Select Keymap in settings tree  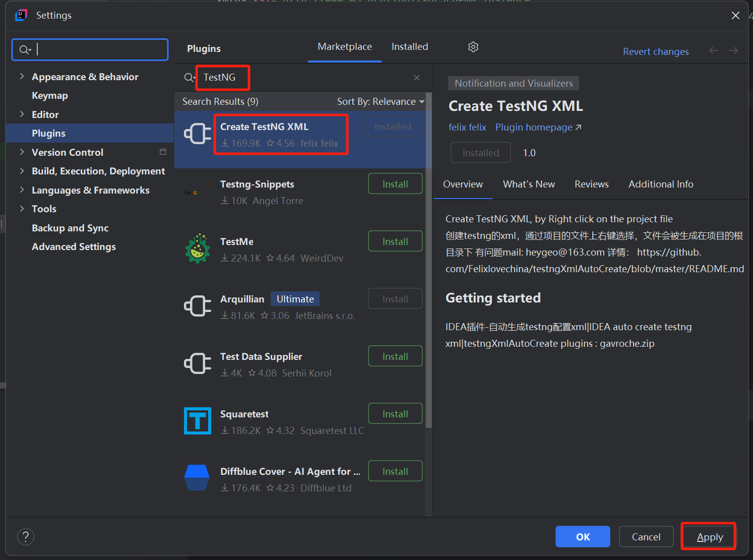(49, 96)
